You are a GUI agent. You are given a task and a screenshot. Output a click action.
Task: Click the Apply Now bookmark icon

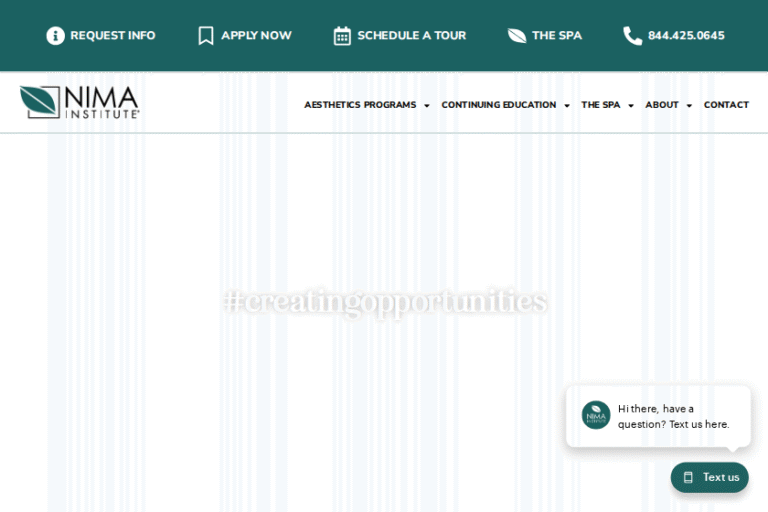[x=206, y=36]
